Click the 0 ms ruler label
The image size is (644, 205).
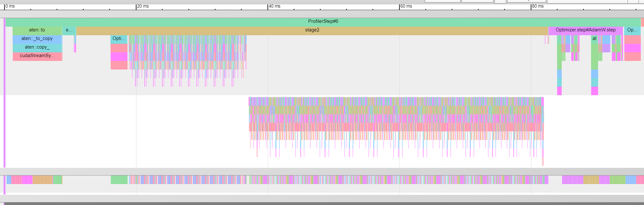tap(10, 6)
